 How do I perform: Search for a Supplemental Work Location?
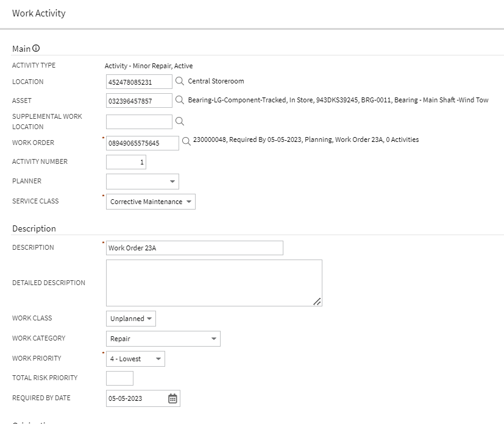point(180,121)
